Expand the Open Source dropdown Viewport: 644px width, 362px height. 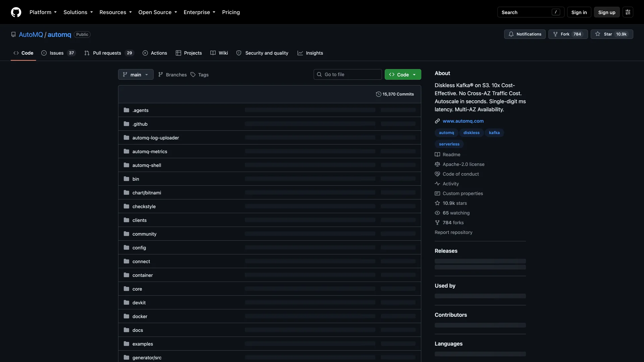click(x=158, y=12)
